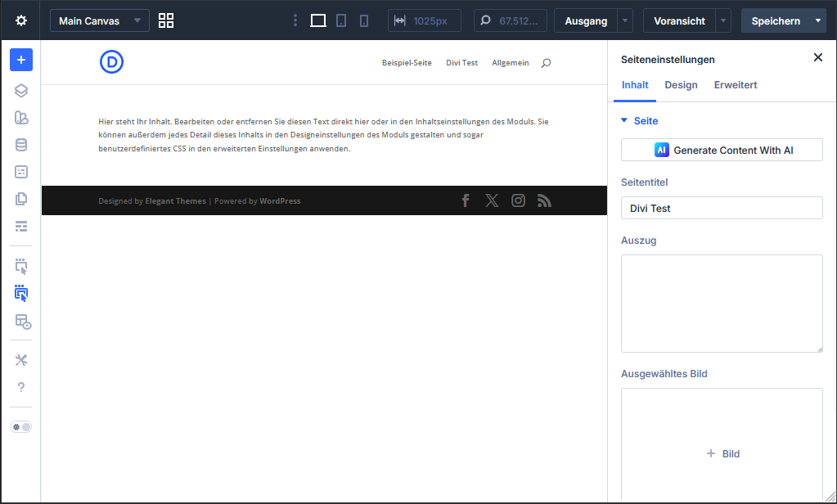Expand the Voransicht dropdown arrow

pyautogui.click(x=723, y=20)
